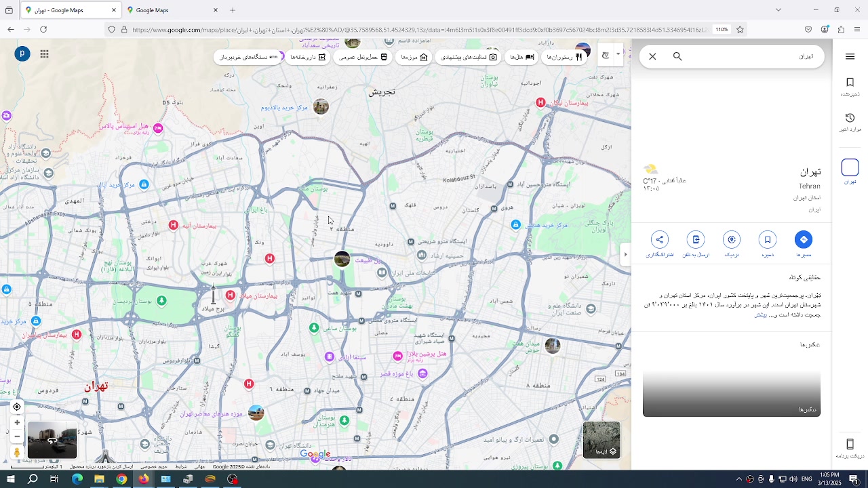Select the Museums (موزه‌ها) chip

coord(414,57)
